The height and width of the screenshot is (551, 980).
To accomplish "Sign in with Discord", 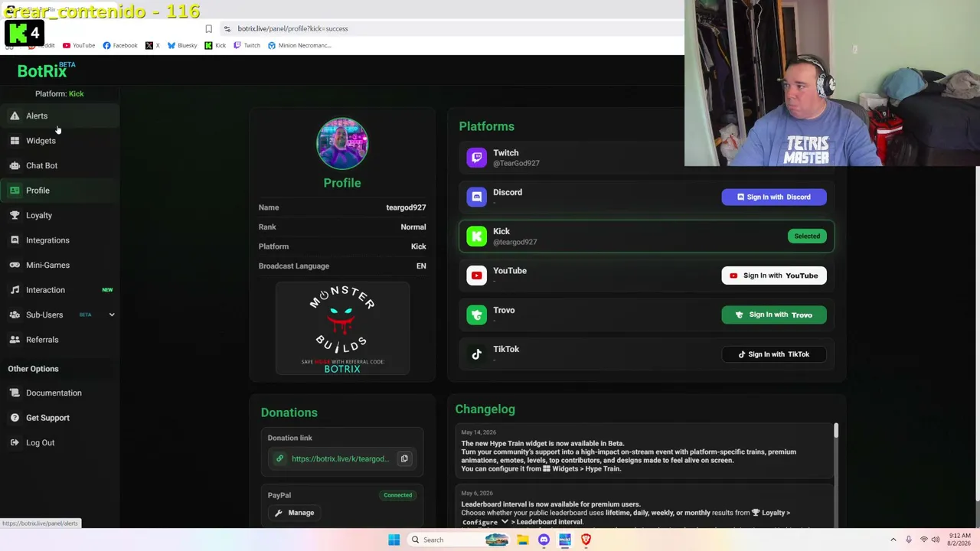I will [x=774, y=197].
